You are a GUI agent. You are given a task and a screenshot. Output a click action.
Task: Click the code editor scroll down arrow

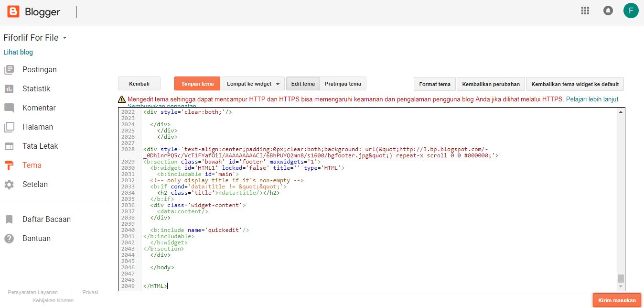[x=621, y=286]
